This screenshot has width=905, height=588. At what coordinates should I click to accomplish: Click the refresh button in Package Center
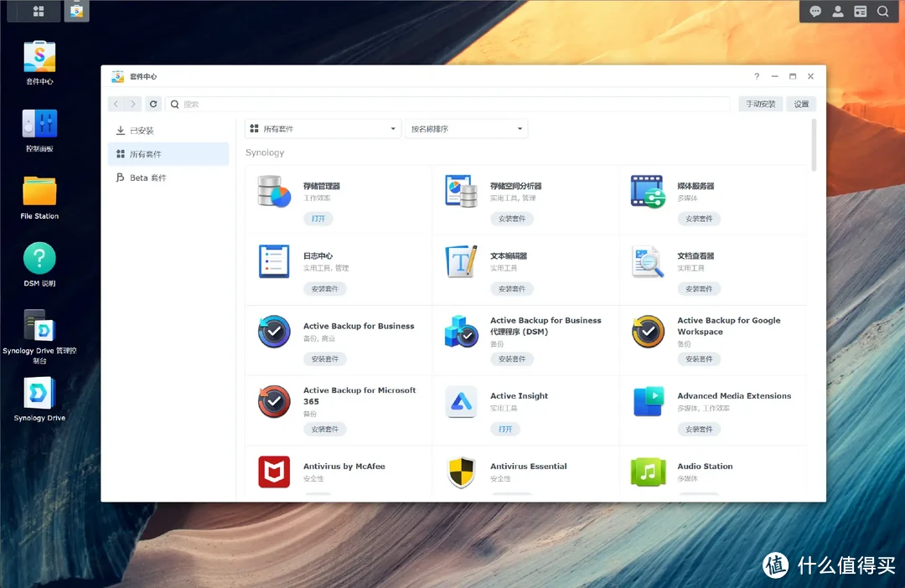point(153,104)
